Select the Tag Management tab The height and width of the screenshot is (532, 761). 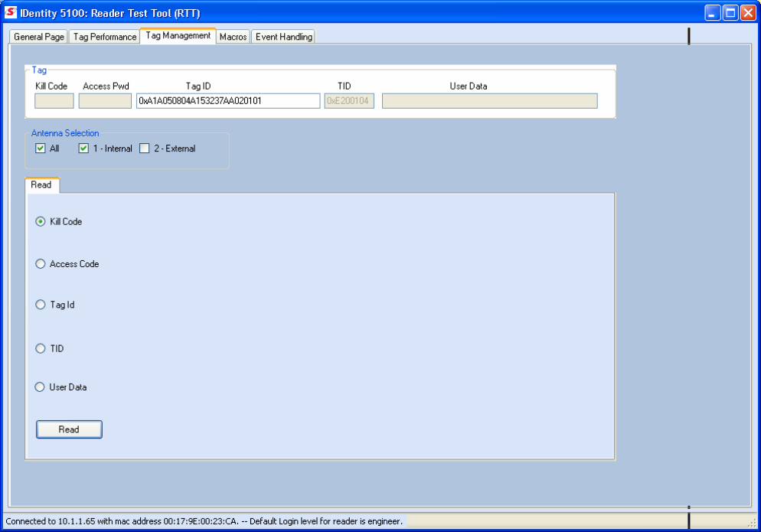(x=178, y=36)
